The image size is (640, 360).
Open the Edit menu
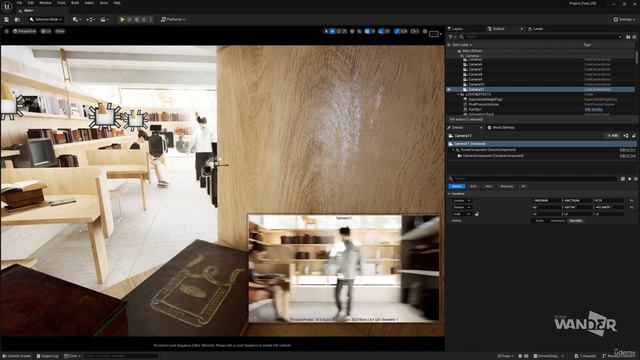tap(31, 3)
